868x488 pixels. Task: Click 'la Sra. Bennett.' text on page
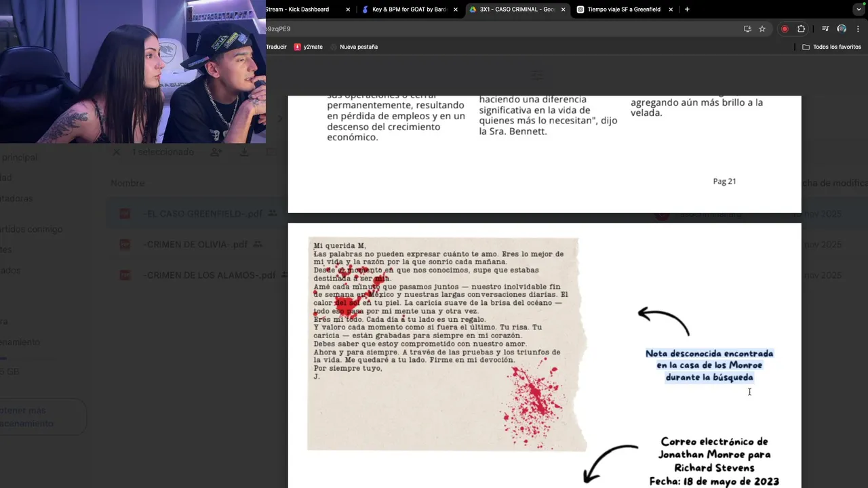click(513, 131)
